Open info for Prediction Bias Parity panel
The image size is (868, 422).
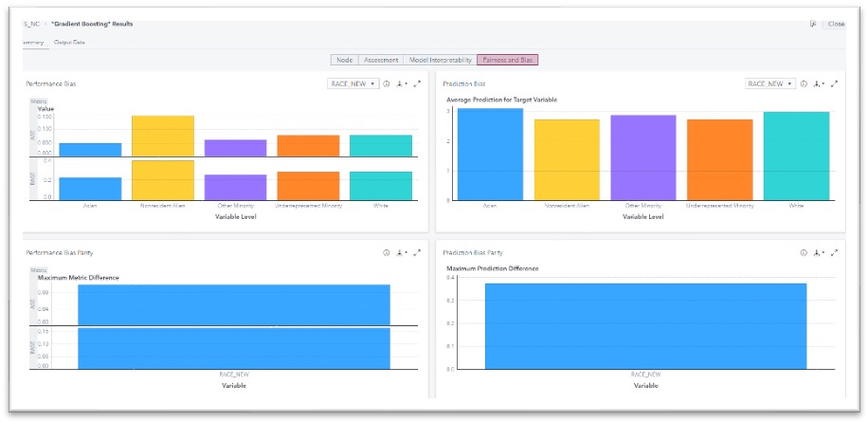pyautogui.click(x=804, y=252)
